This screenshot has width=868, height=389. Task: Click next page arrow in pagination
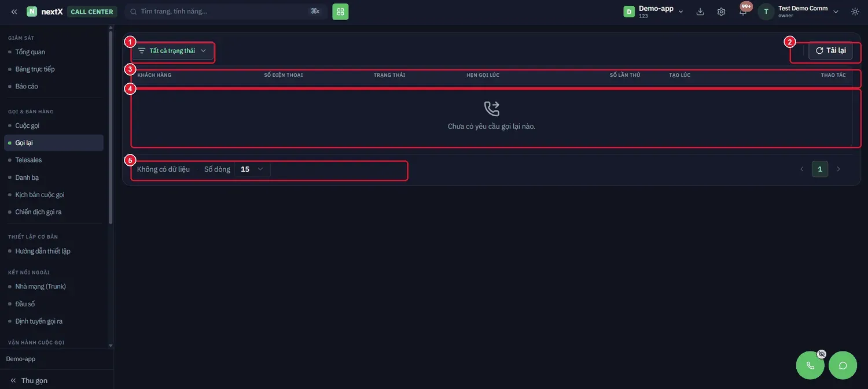pos(838,169)
